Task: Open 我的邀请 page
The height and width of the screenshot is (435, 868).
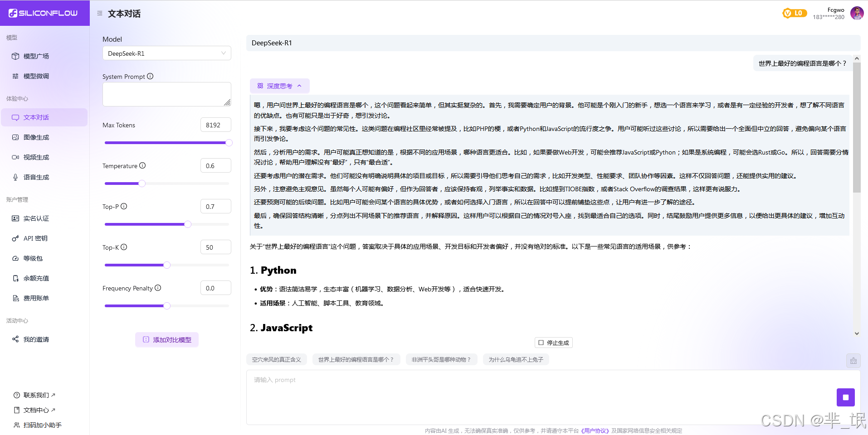Action: [x=44, y=339]
